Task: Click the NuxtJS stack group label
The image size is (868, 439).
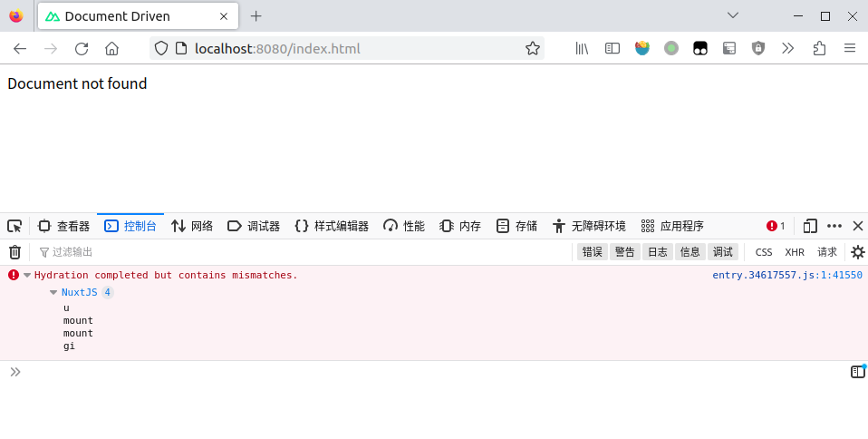Action: pyautogui.click(x=79, y=292)
